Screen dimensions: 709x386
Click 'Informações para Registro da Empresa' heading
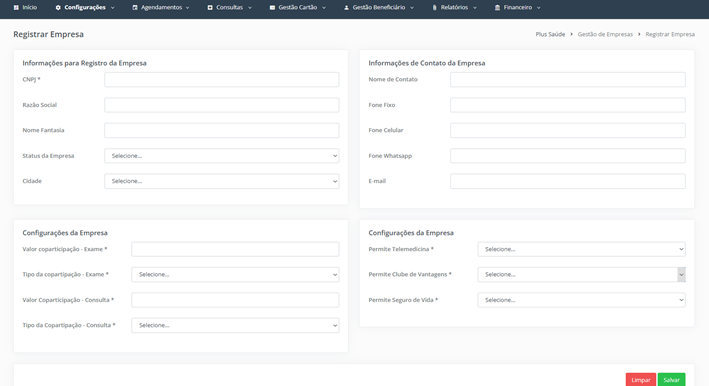coord(85,63)
